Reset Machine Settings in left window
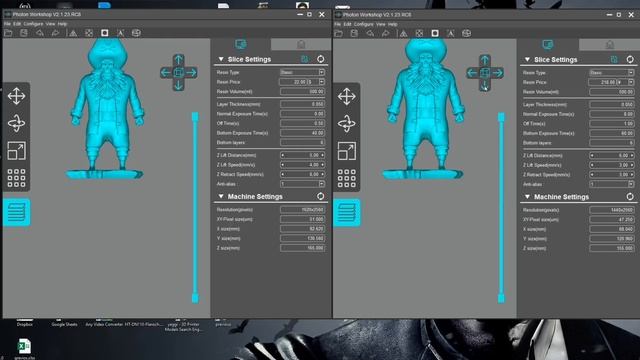 tap(320, 196)
